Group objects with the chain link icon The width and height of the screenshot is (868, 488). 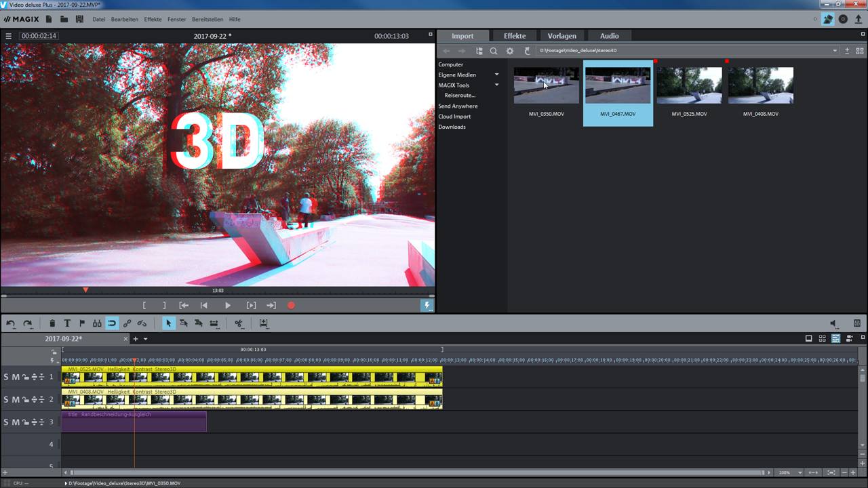(127, 323)
